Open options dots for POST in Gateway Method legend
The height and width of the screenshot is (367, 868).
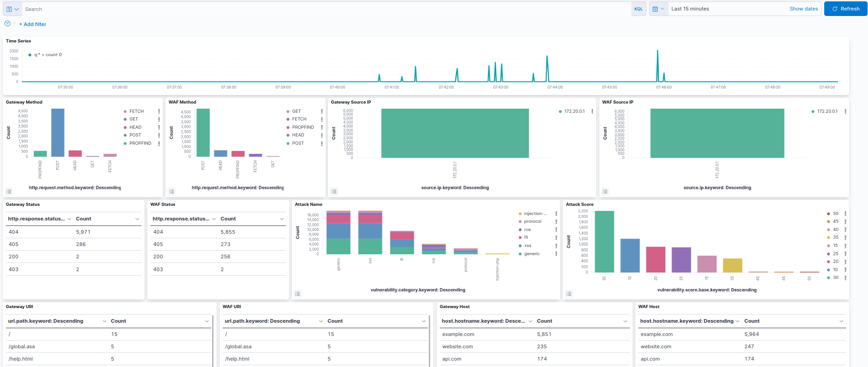pos(159,136)
